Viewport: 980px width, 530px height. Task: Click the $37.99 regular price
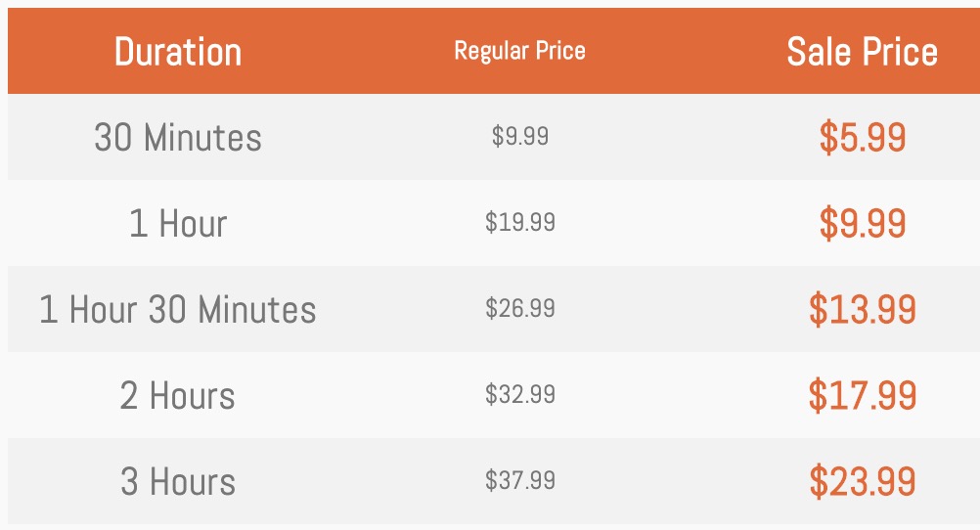(x=520, y=481)
